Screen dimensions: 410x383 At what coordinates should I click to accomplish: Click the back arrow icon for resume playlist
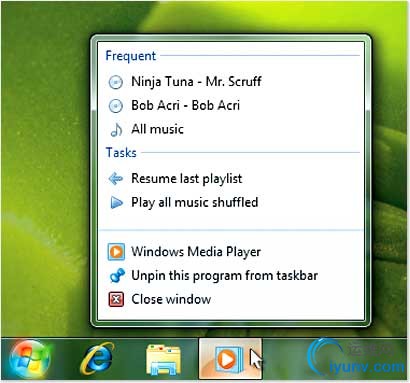(116, 179)
